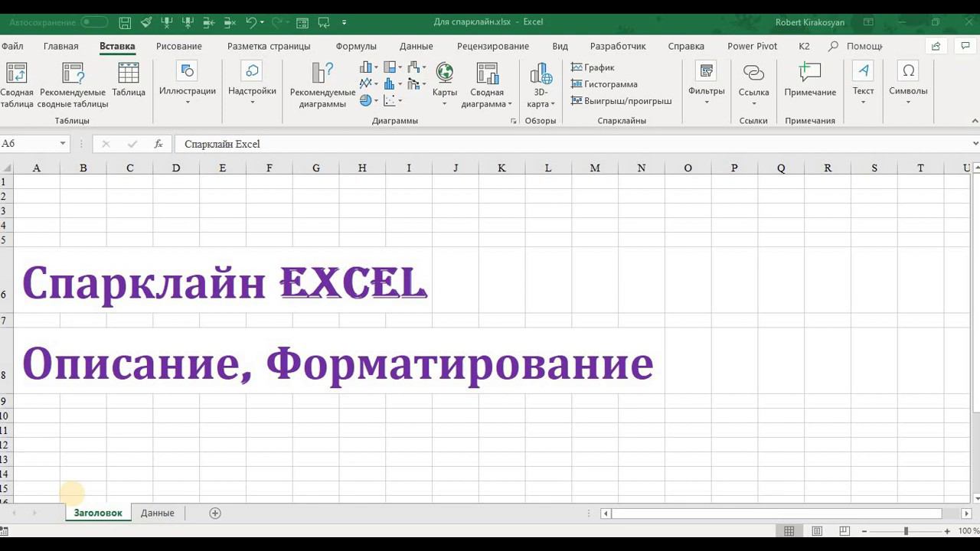Click the Помощь search box
This screenshot has height=551, width=980.
click(x=856, y=46)
